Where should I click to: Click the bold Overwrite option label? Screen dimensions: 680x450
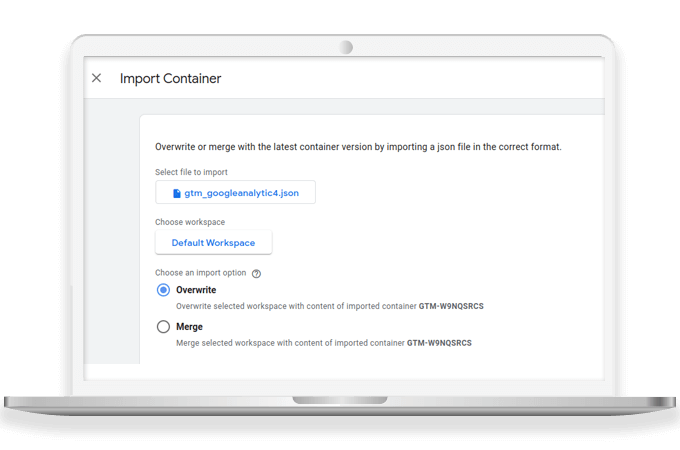(196, 290)
